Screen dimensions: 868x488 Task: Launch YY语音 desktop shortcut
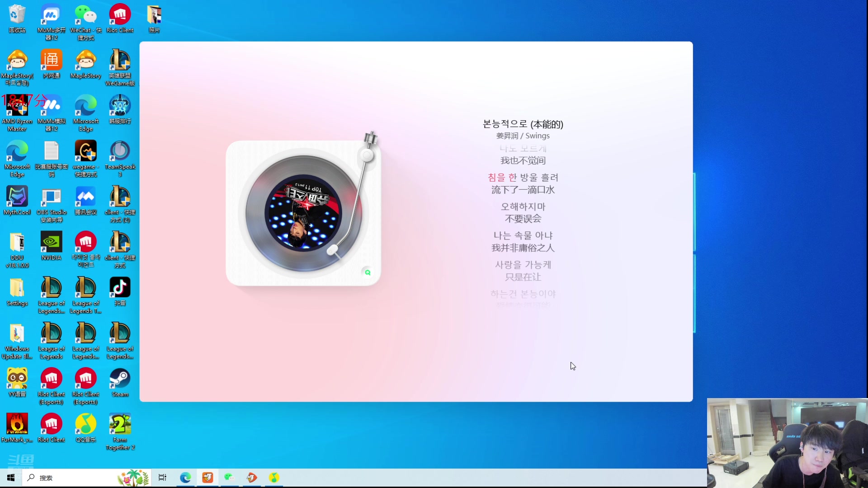[x=17, y=383]
